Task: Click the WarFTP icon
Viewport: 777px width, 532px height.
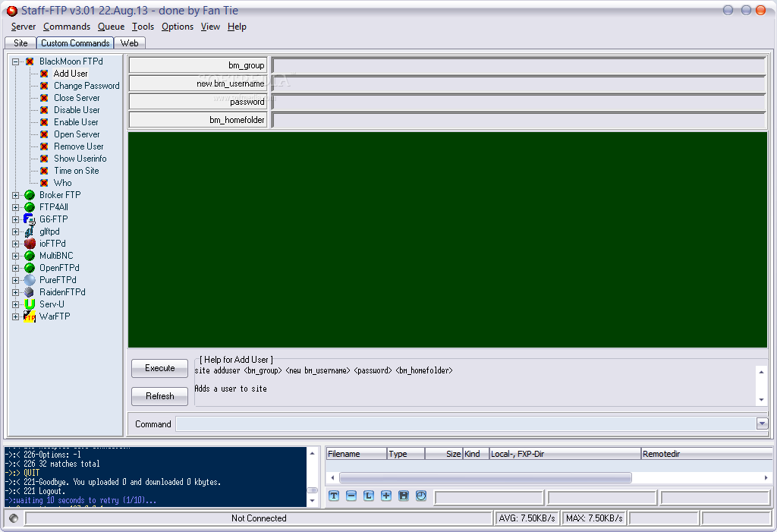Action: (30, 316)
